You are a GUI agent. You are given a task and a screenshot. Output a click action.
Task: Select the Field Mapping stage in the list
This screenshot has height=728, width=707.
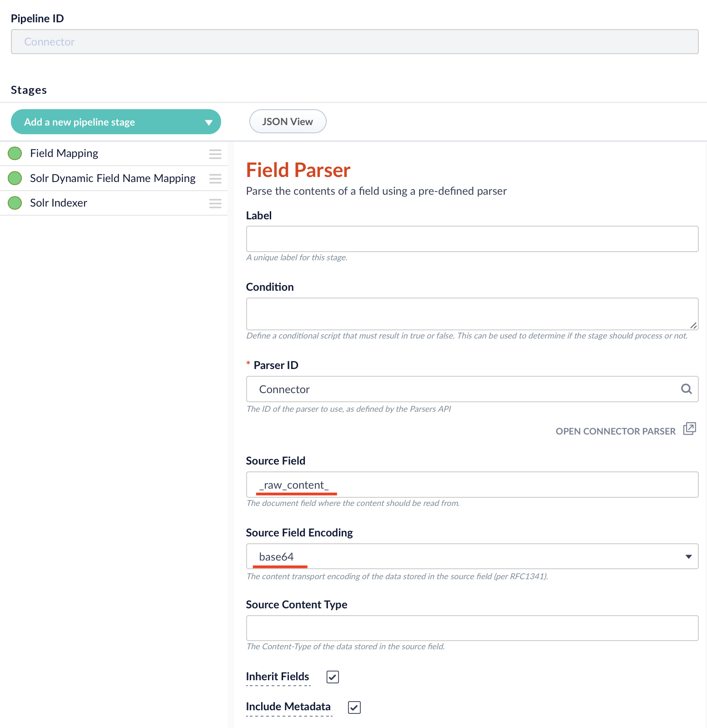pos(64,153)
